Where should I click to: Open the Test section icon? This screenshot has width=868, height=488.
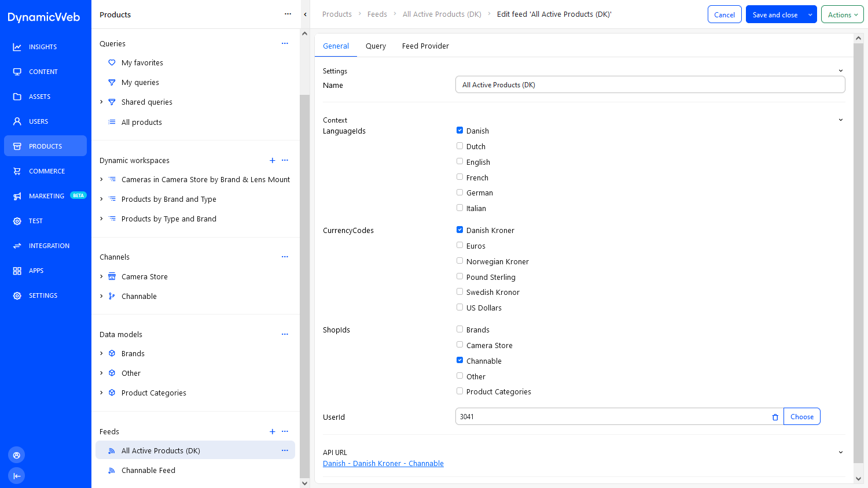coord(17,221)
